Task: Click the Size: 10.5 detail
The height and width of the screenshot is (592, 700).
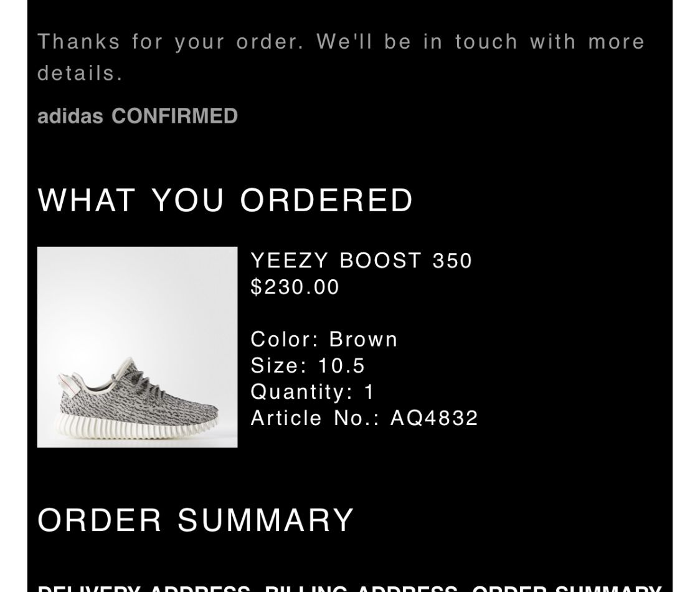Action: 308,365
